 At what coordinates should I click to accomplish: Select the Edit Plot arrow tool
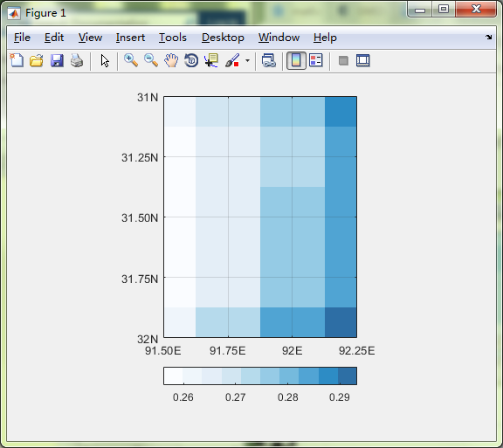click(105, 60)
